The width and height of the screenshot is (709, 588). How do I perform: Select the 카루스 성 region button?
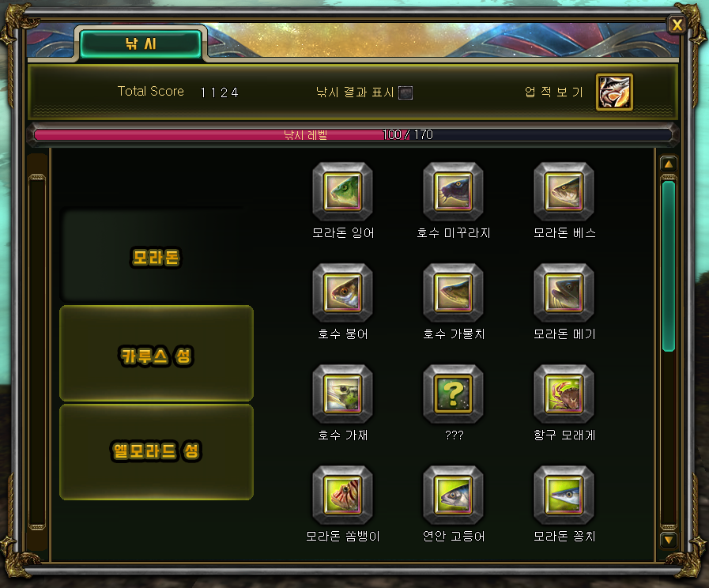point(156,353)
